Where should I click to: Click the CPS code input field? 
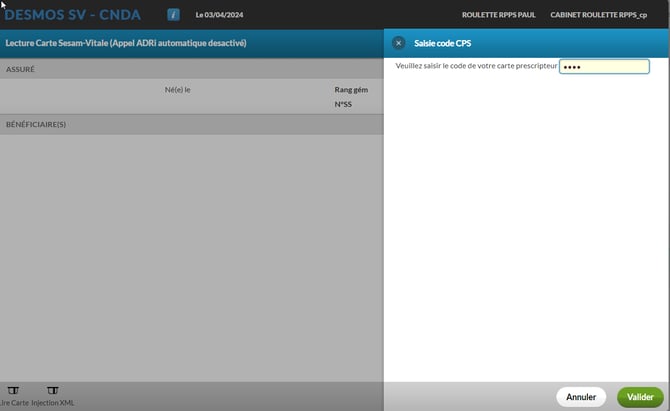point(604,67)
